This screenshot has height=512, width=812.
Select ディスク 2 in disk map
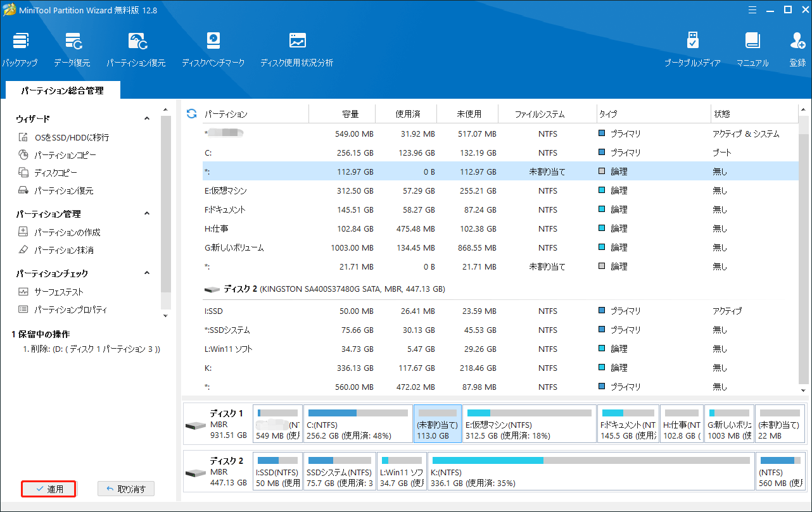(217, 471)
